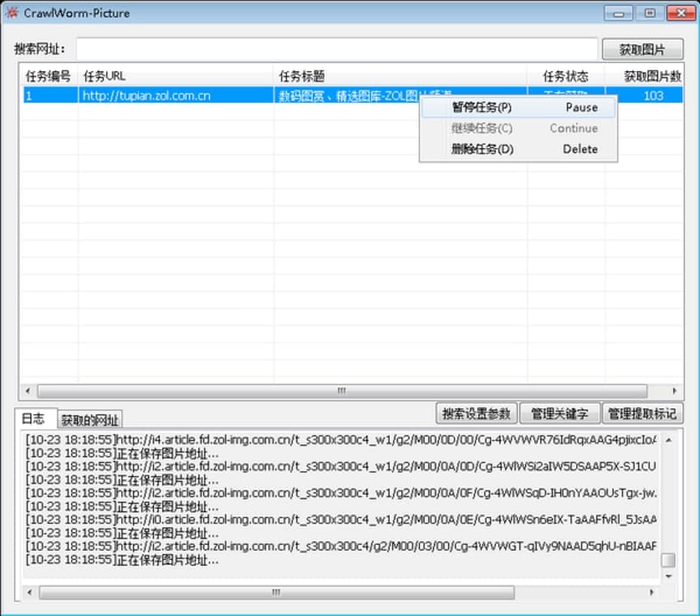
Task: Click log panel vertical scrollbar down arrow
Action: 668,576
